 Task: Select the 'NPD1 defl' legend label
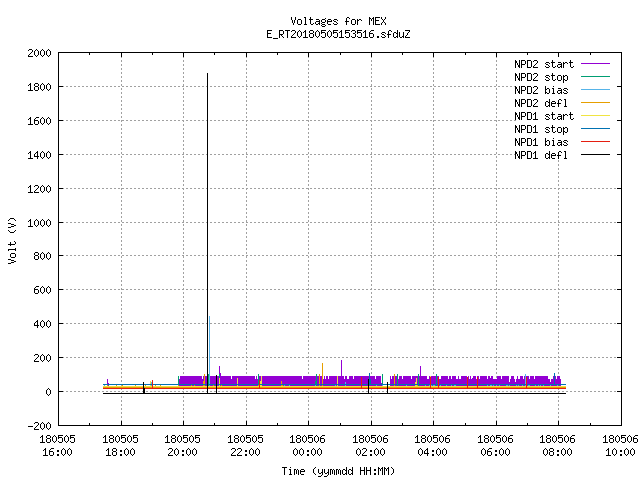[x=541, y=156]
